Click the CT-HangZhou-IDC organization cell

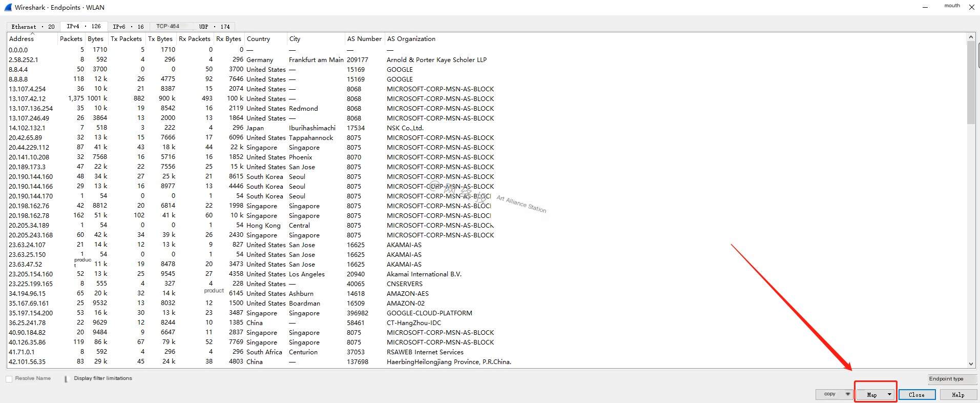414,323
